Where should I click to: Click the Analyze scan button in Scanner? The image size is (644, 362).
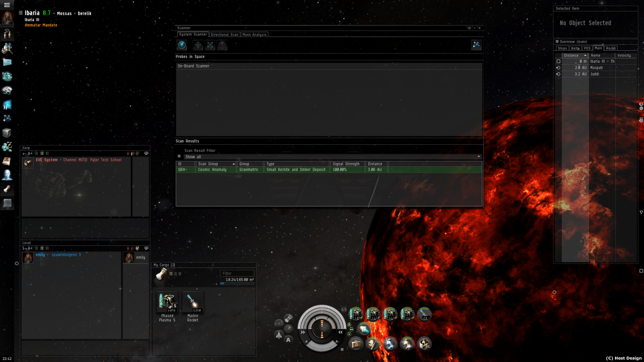182,45
